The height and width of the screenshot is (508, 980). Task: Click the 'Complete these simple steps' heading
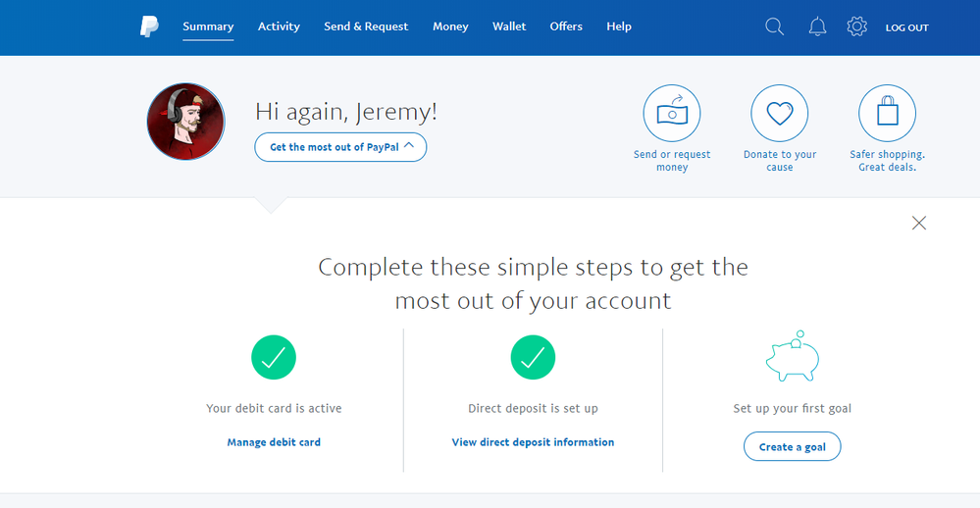533,283
